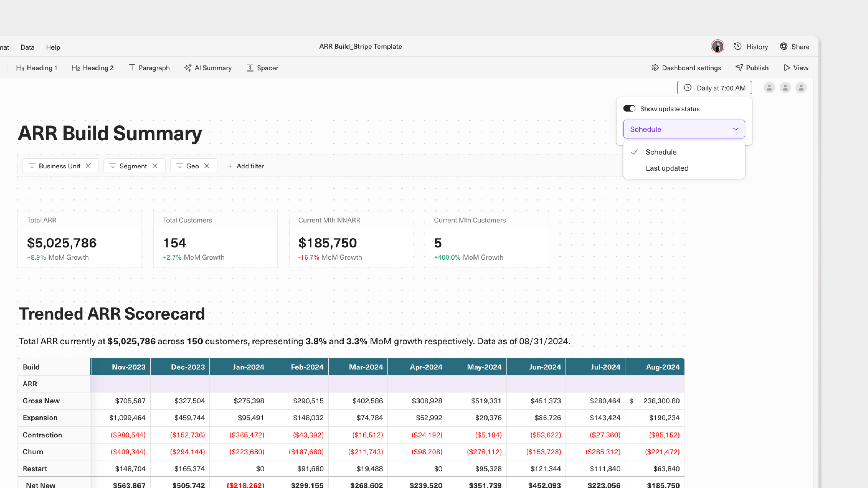Viewport: 868px width, 488px height.
Task: Remove the Geo filter
Action: [x=207, y=166]
